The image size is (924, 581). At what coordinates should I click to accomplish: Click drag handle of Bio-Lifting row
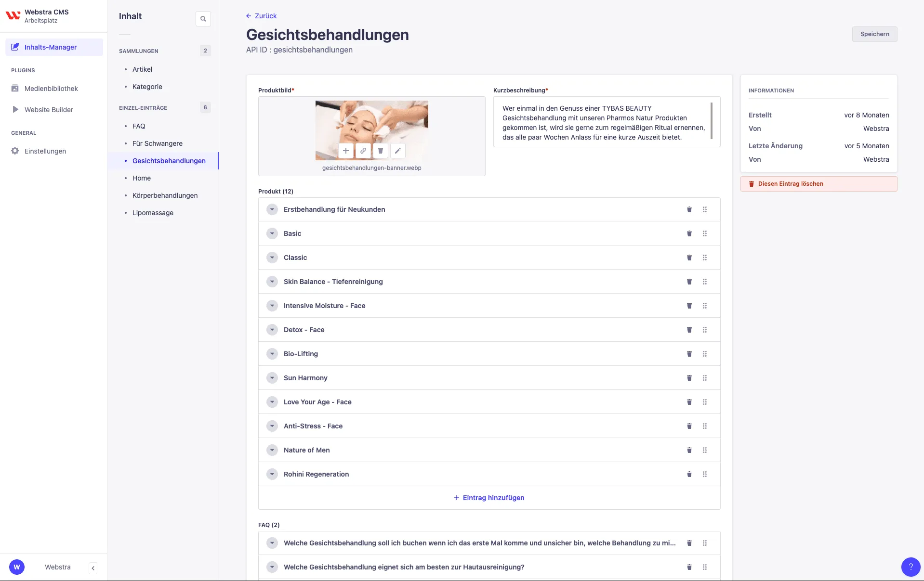pos(705,354)
